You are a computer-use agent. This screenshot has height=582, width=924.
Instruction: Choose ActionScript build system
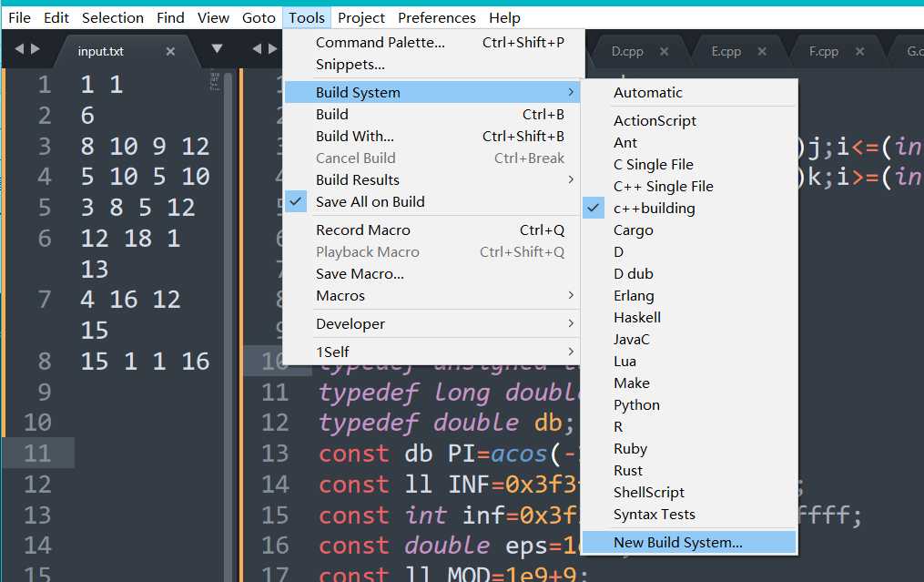[x=689, y=121]
